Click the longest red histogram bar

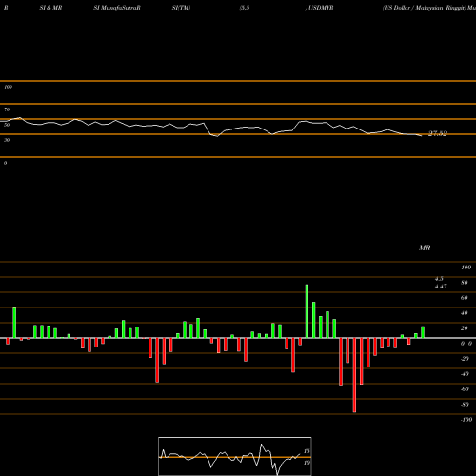click(354, 375)
